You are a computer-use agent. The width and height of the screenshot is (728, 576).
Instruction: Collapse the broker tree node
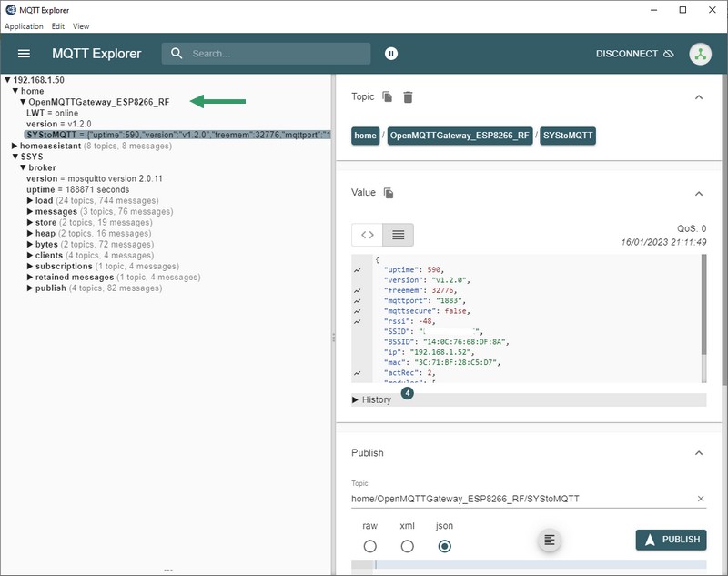[23, 167]
